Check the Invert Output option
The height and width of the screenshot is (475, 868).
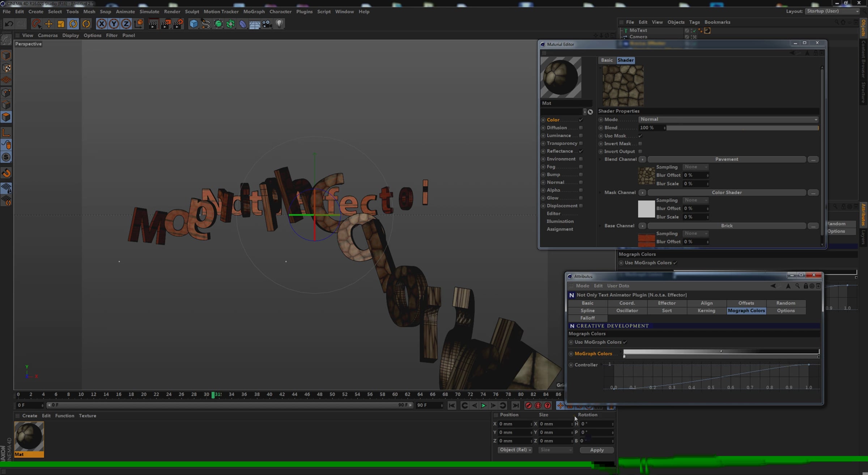640,152
